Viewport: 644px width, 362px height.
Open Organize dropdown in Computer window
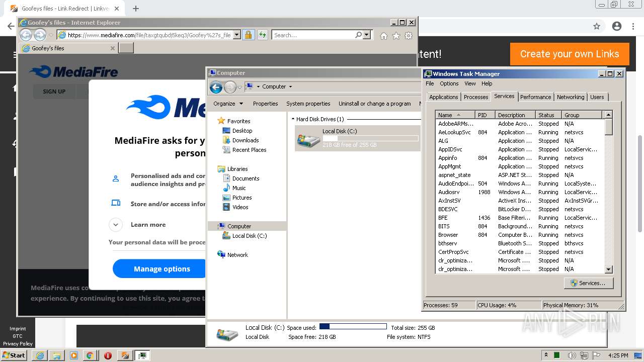coord(228,104)
